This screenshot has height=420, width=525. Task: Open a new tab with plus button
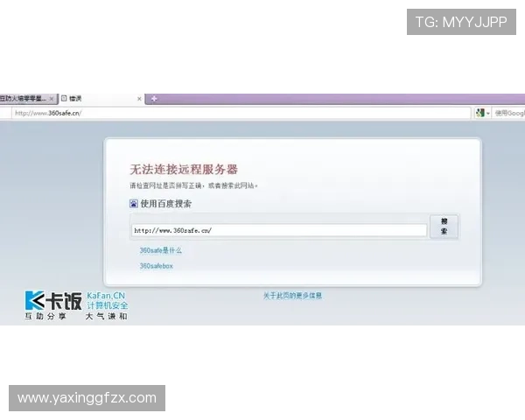[154, 99]
